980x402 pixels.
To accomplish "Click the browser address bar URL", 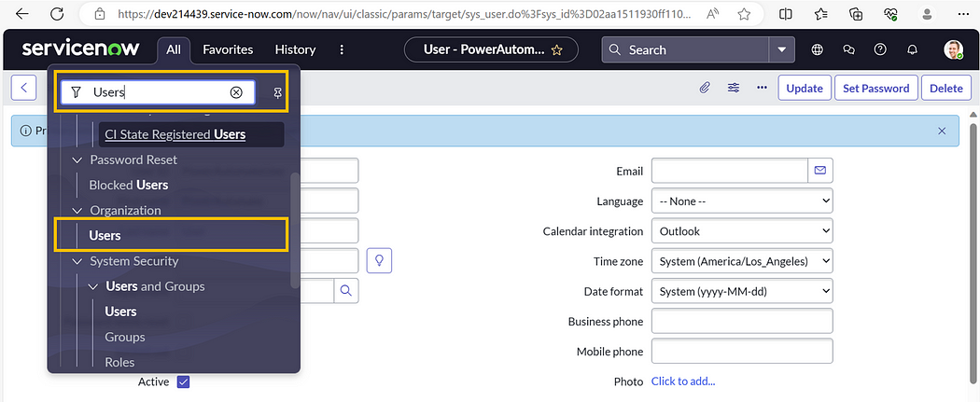I will coord(404,14).
